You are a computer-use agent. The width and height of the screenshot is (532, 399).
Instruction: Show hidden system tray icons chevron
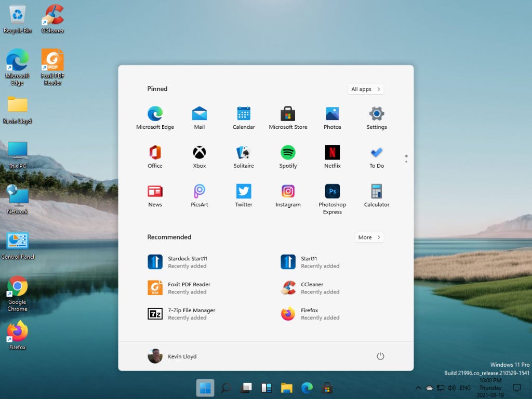click(x=418, y=388)
